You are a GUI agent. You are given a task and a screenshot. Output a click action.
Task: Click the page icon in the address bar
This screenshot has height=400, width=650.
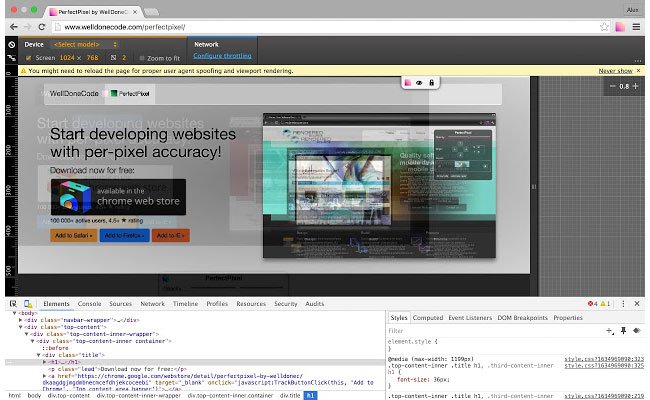(x=58, y=27)
